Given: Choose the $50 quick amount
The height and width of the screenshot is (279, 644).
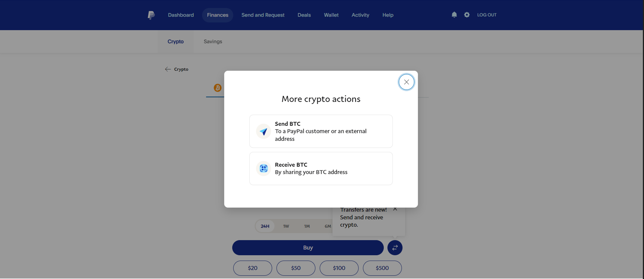Looking at the screenshot, I should (x=296, y=268).
